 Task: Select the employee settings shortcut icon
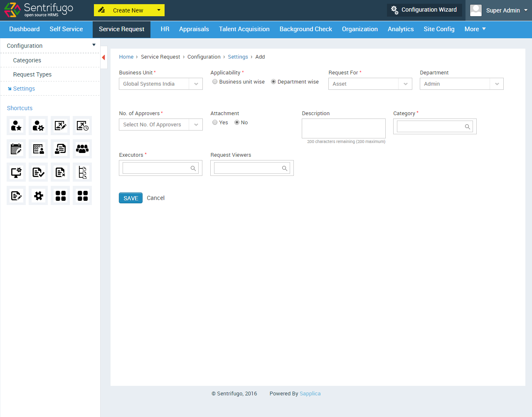tap(38, 125)
